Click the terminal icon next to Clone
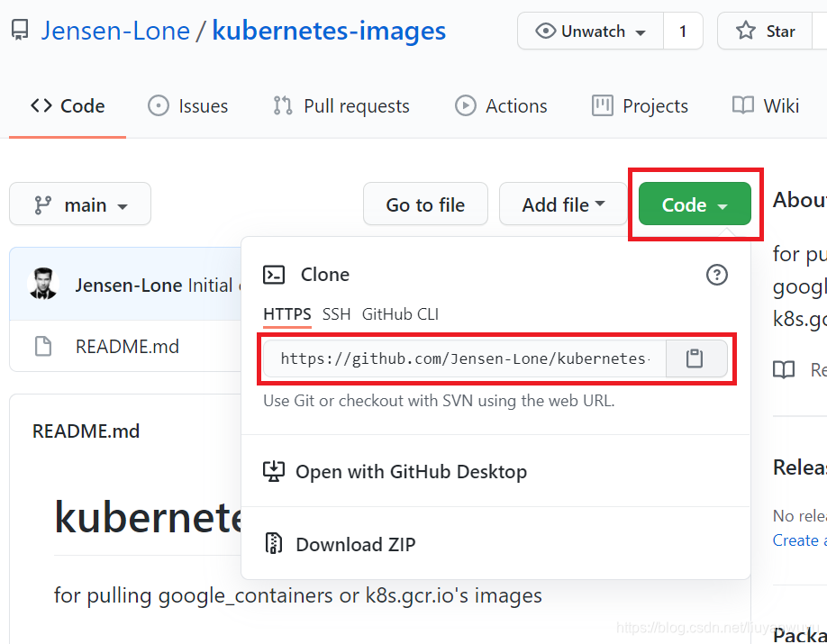 (x=274, y=275)
